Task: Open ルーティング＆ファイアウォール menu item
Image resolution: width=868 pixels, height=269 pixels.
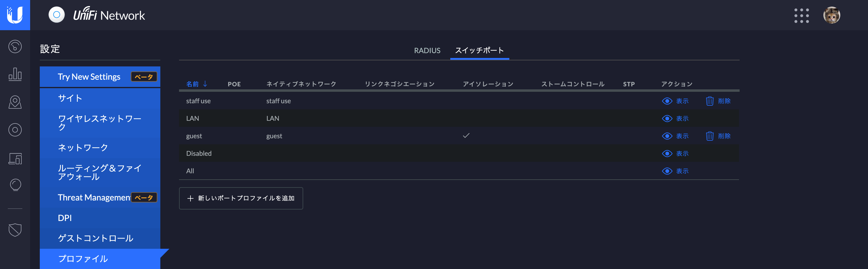Action: 100,172
